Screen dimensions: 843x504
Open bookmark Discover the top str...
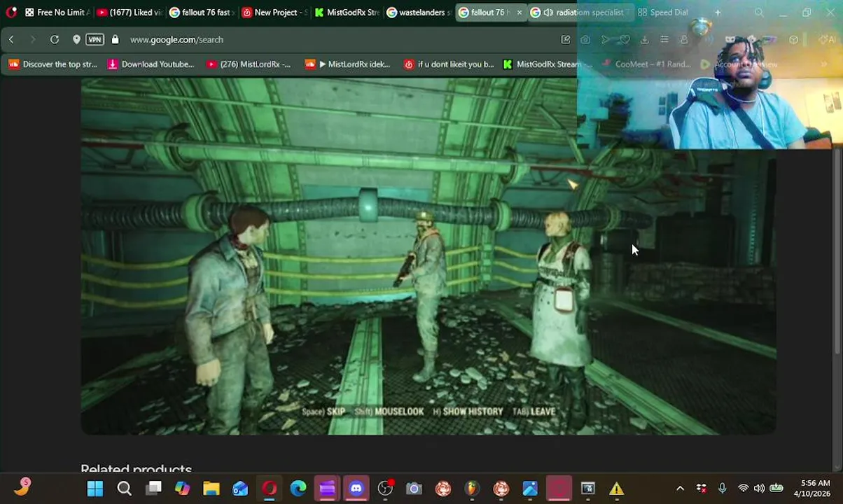click(x=53, y=64)
